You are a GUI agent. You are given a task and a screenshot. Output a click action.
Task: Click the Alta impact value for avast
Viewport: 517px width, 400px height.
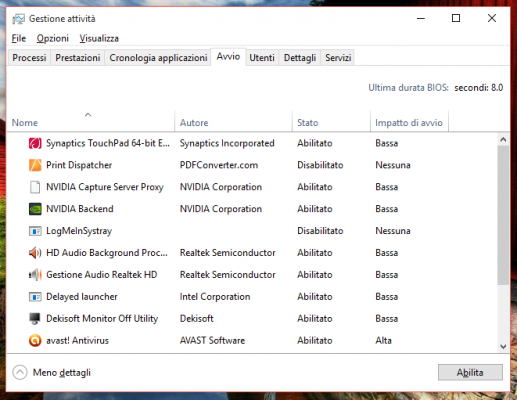383,341
